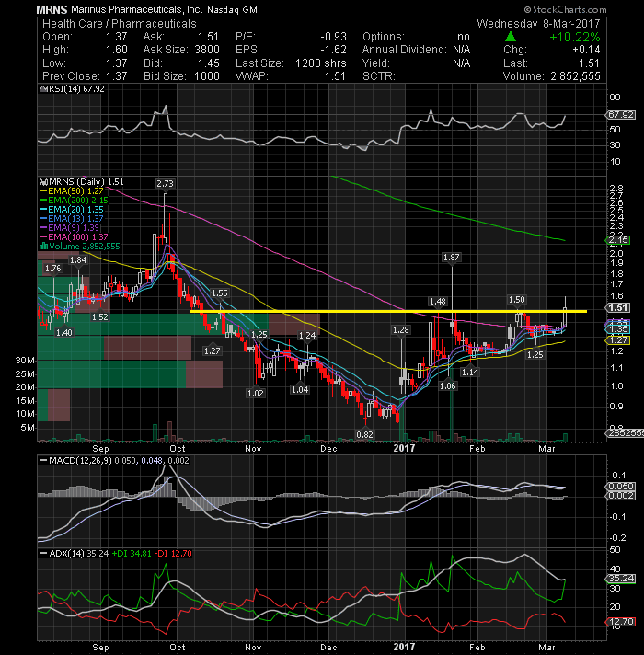
Task: Click the ADX(14) 35.24 label
Action: (x=78, y=554)
